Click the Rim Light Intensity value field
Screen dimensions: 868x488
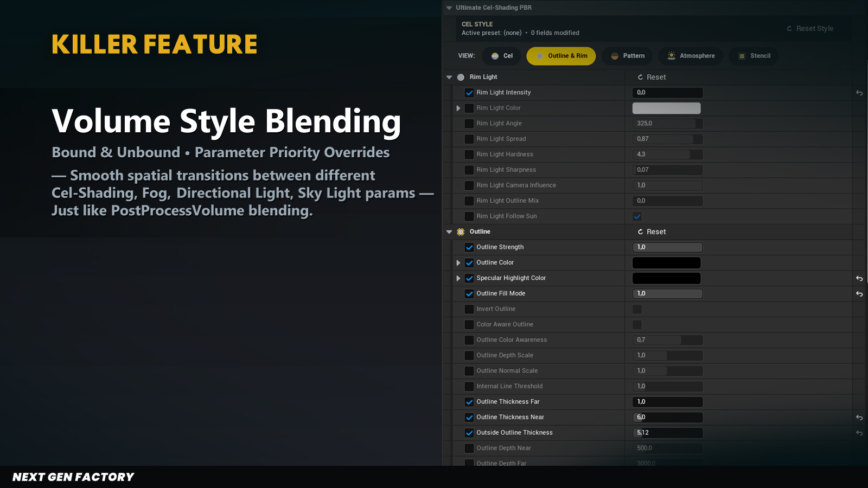[668, 93]
